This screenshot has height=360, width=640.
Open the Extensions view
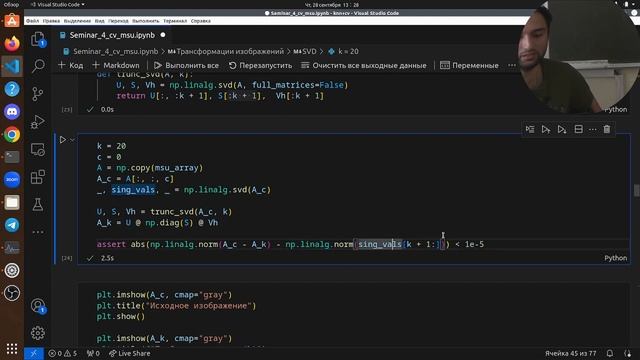38,177
